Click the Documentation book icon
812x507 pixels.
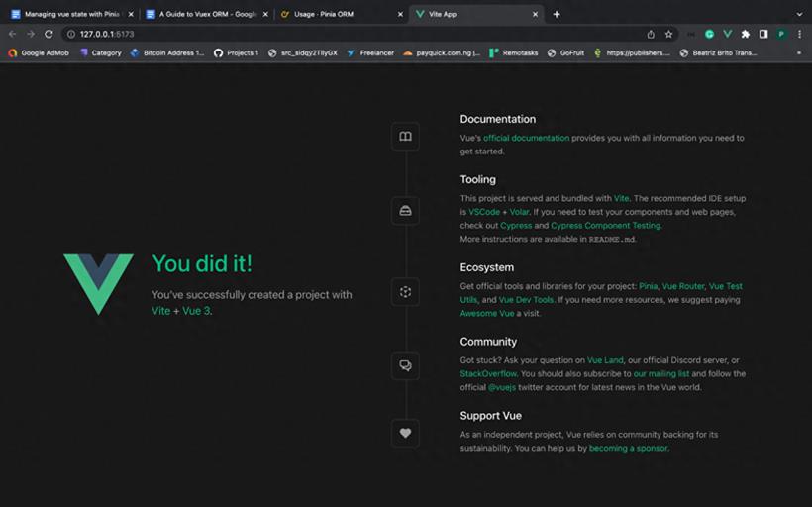point(405,137)
